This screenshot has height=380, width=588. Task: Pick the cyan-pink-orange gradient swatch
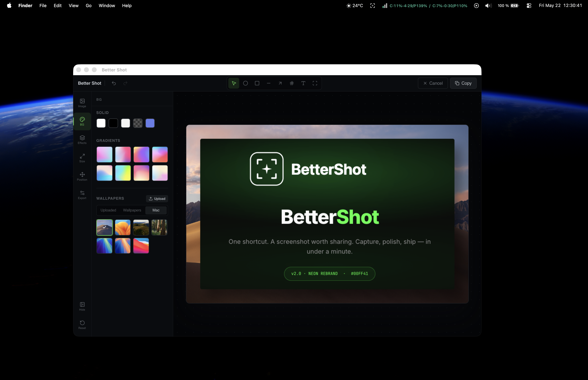[x=160, y=154]
